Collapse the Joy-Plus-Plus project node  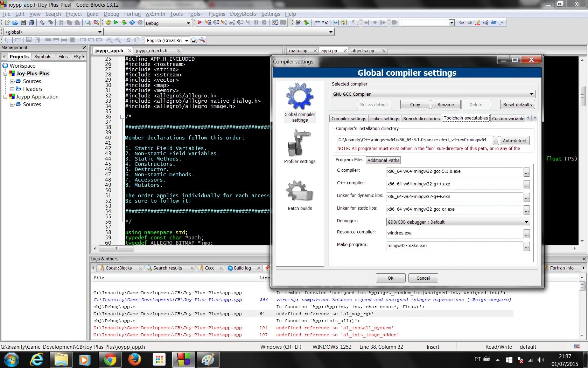(x=6, y=74)
